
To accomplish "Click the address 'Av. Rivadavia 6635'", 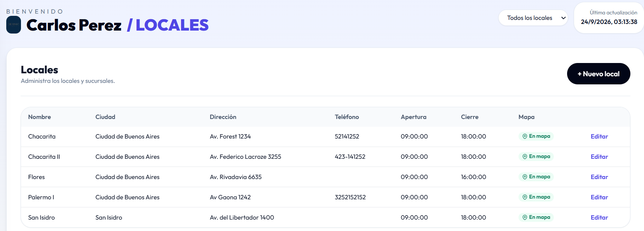I will click(236, 177).
